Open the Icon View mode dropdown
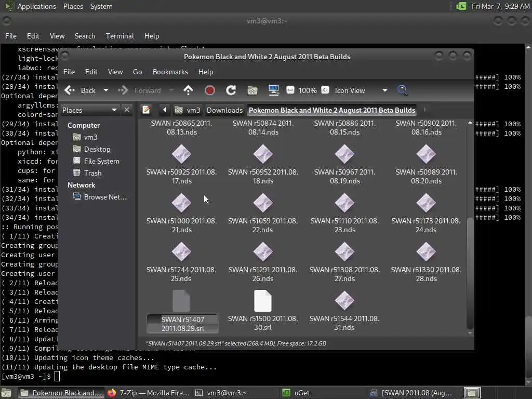 click(361, 90)
